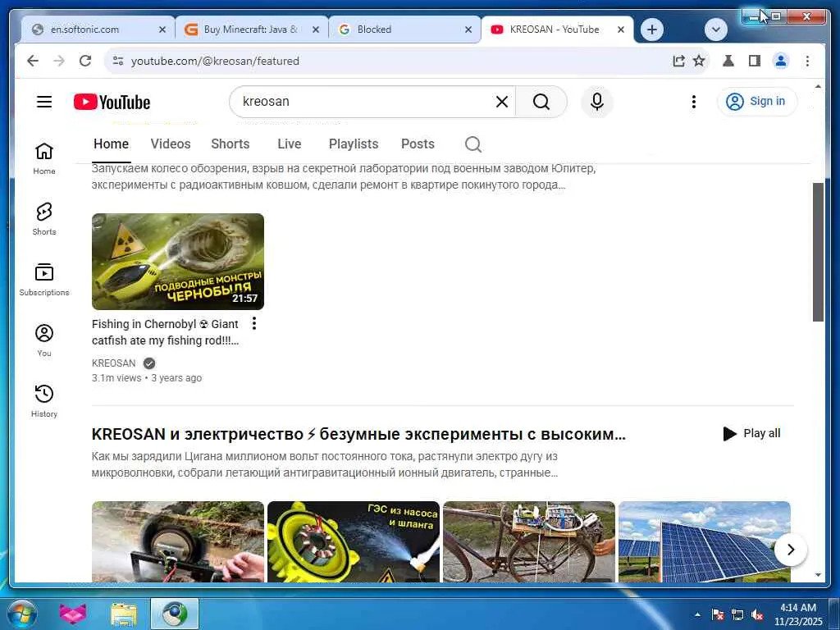Close the KREOSAN - YouTube tab

click(620, 30)
